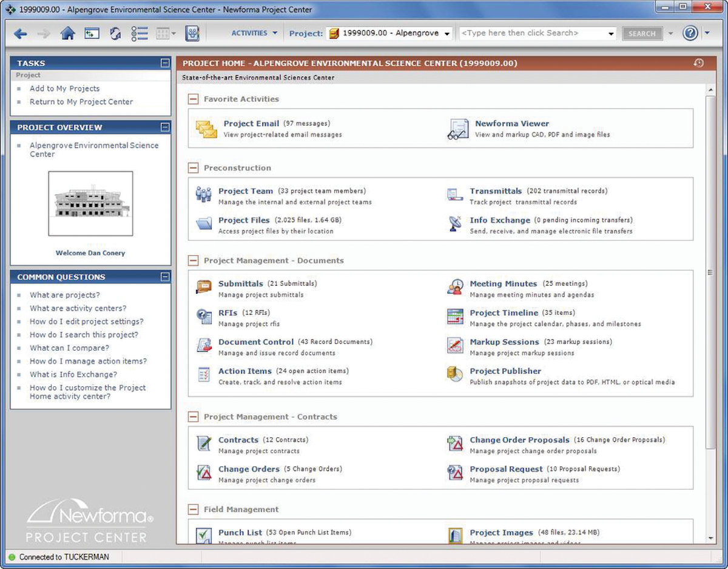Collapse the Favorite Activities section
This screenshot has height=569, width=728.
193,99
